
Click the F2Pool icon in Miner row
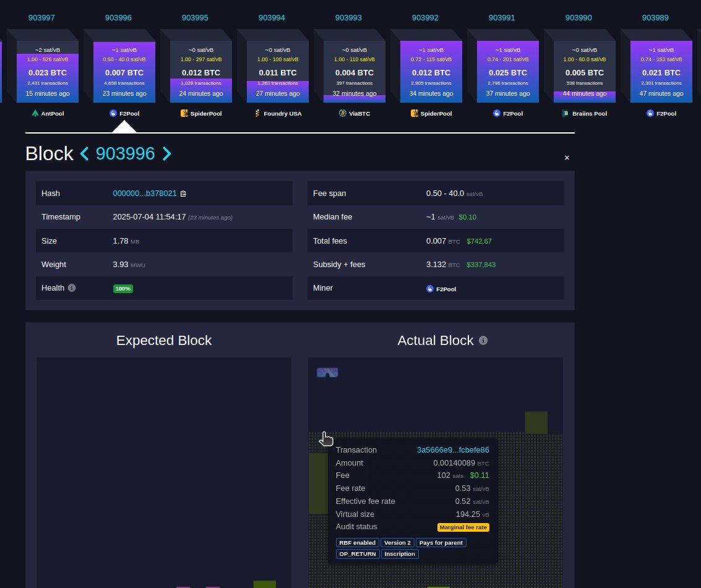coord(430,289)
